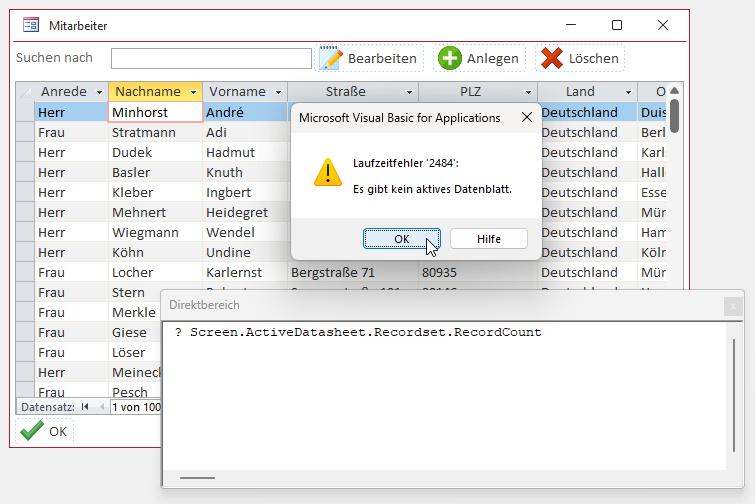Click the 80935 postal code cell
This screenshot has width=755, height=504.
pyautogui.click(x=478, y=272)
